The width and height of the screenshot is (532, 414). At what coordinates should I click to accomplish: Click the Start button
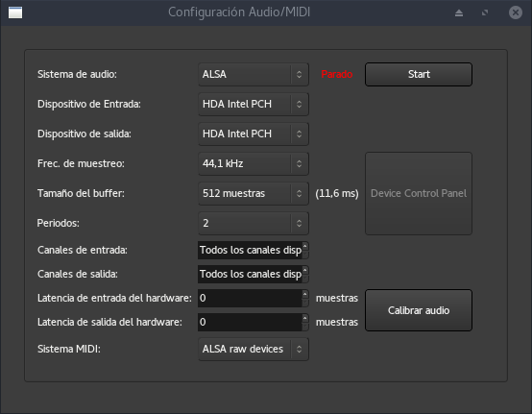[x=419, y=74]
